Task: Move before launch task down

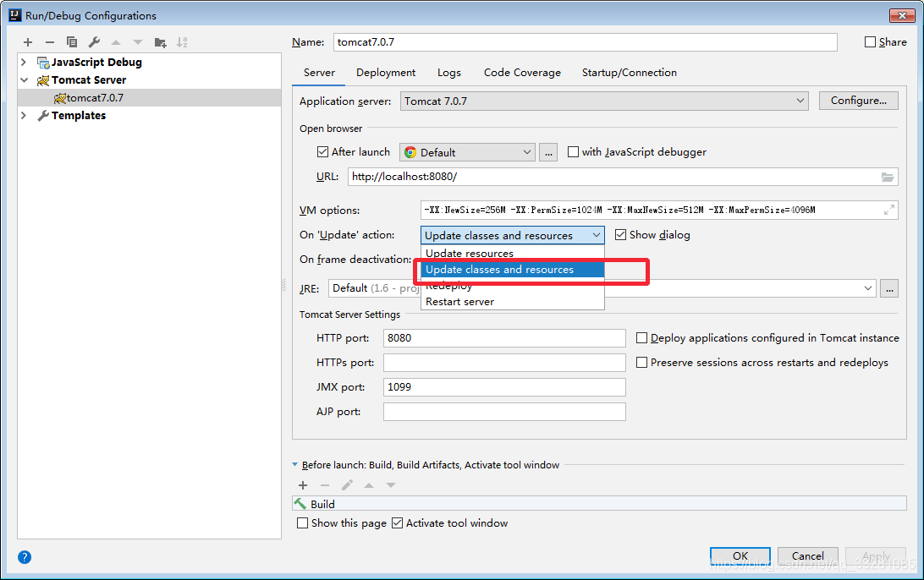Action: pyautogui.click(x=391, y=485)
